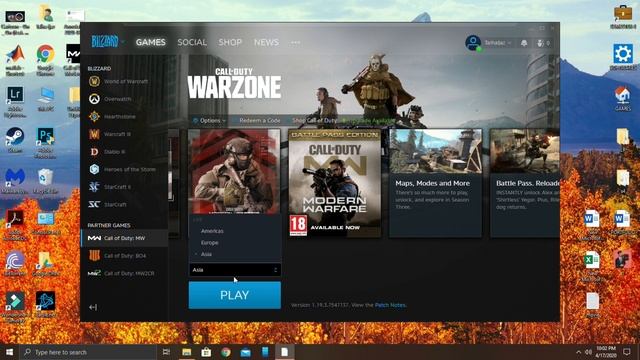This screenshot has height=360, width=640.
Task: Click the user profile avatar
Action: (473, 42)
